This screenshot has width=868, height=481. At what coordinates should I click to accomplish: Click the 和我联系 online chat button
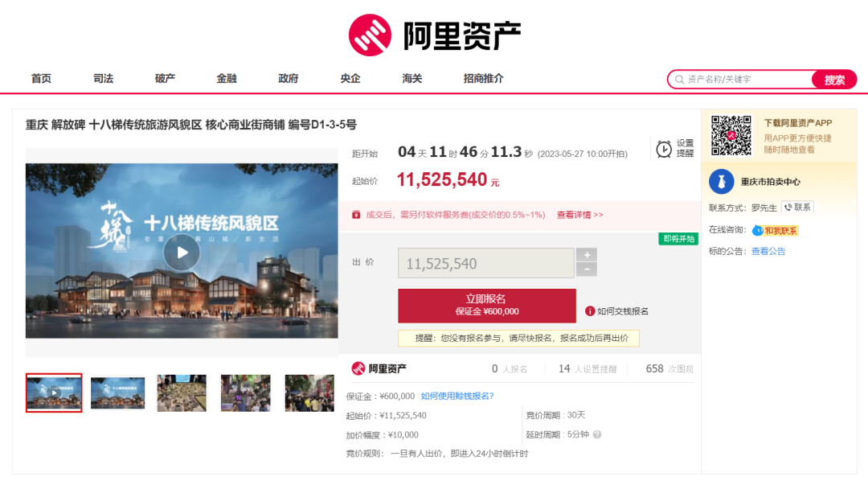(775, 231)
